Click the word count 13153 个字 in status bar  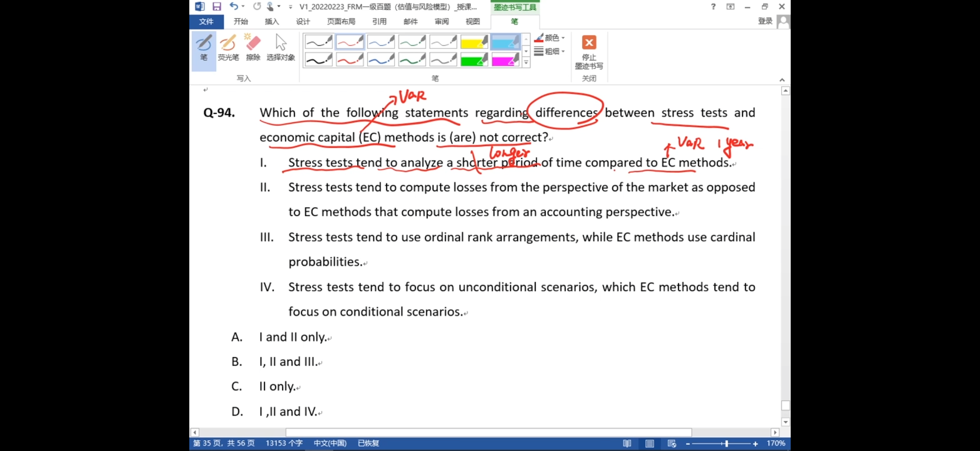(284, 443)
